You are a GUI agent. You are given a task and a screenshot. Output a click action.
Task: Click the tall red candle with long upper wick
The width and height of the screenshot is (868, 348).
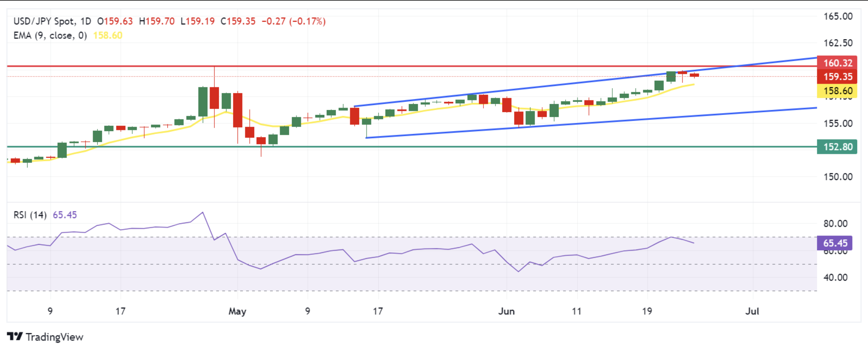point(214,97)
